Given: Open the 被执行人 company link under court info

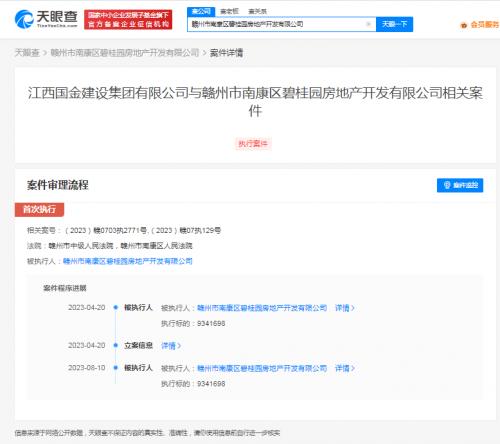Looking at the screenshot, I should point(128,261).
